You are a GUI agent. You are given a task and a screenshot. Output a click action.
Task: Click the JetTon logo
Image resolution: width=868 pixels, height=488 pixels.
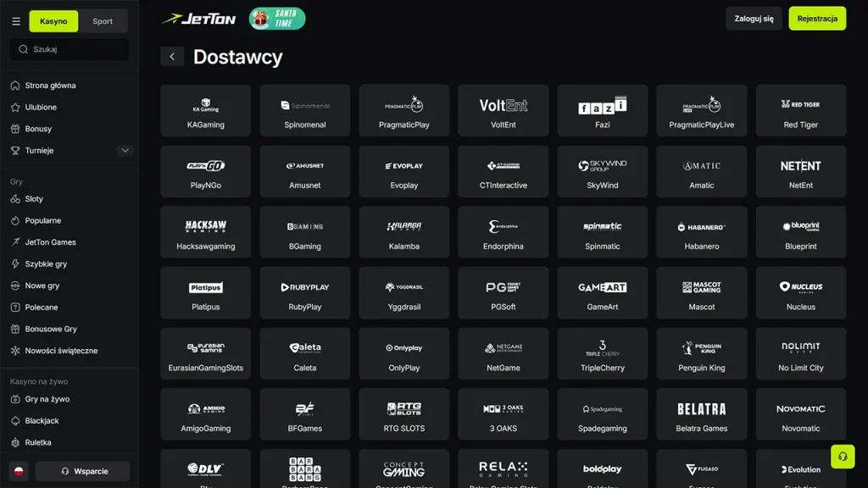[199, 19]
